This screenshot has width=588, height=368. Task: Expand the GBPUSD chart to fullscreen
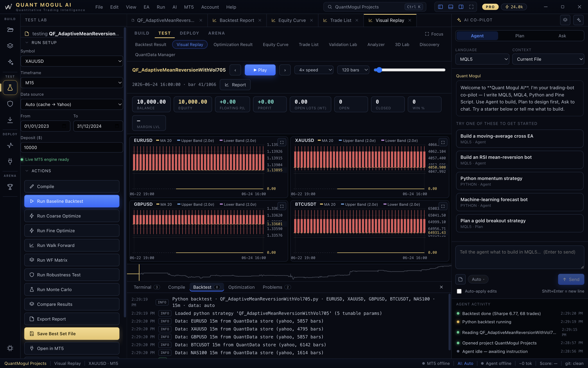pos(282,206)
